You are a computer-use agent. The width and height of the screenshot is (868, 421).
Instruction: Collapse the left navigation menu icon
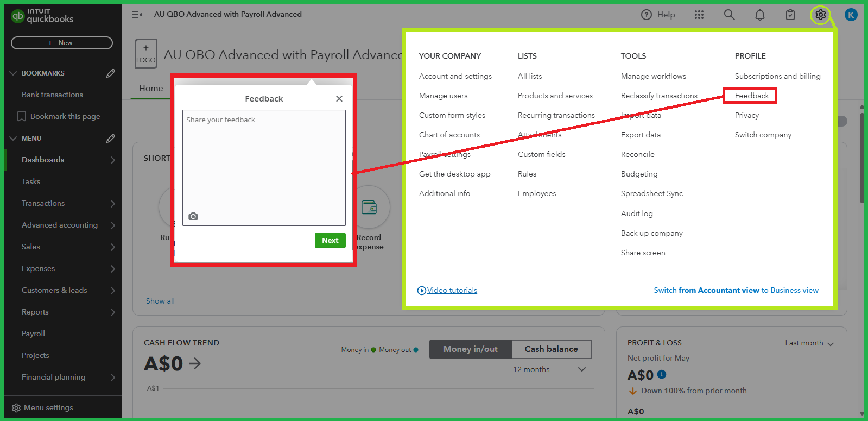click(137, 15)
